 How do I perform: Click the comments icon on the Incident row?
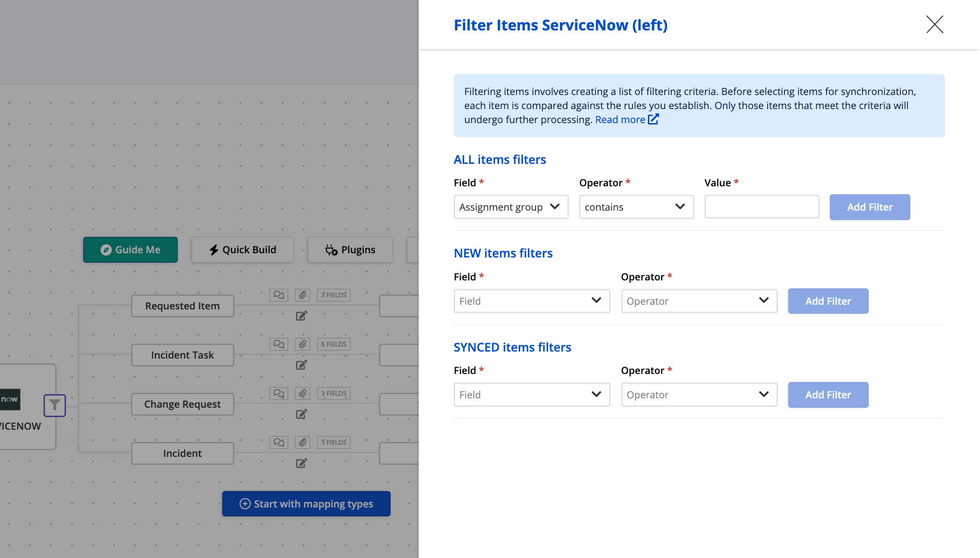tap(279, 442)
